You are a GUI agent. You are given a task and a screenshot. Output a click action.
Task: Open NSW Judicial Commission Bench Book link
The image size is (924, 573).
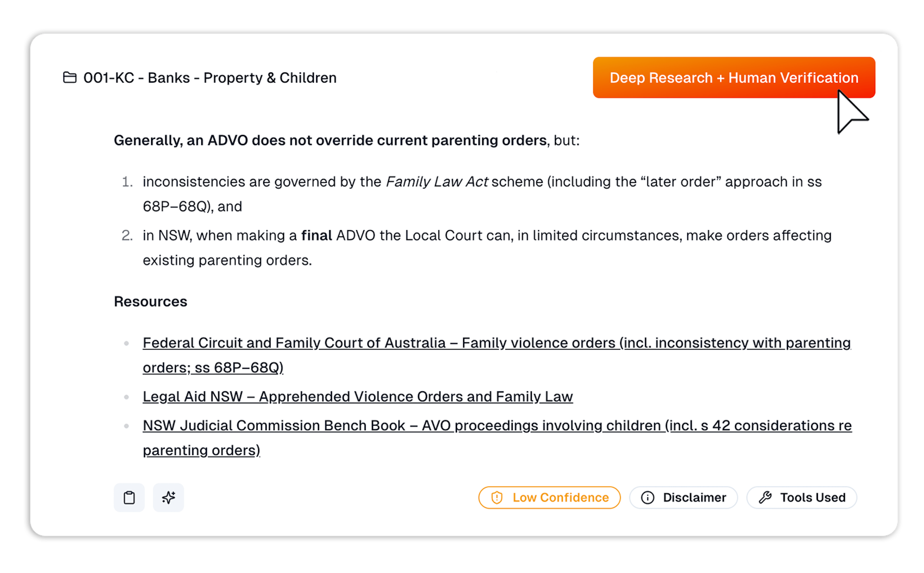497,426
